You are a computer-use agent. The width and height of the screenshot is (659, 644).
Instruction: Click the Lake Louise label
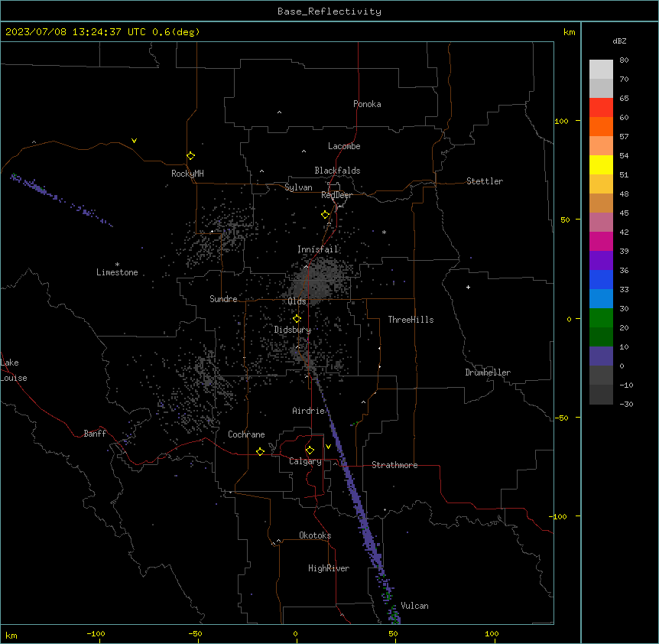[x=14, y=370]
